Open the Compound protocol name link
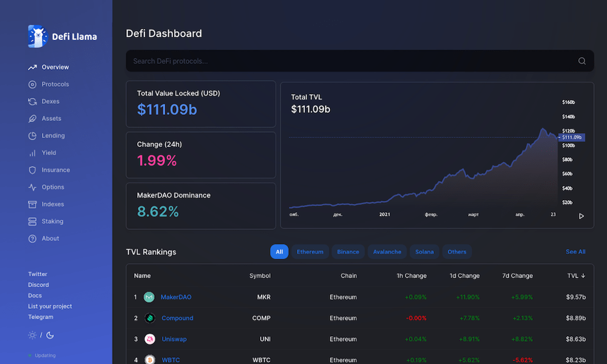Viewport: 607px width, 364px height. coord(177,318)
